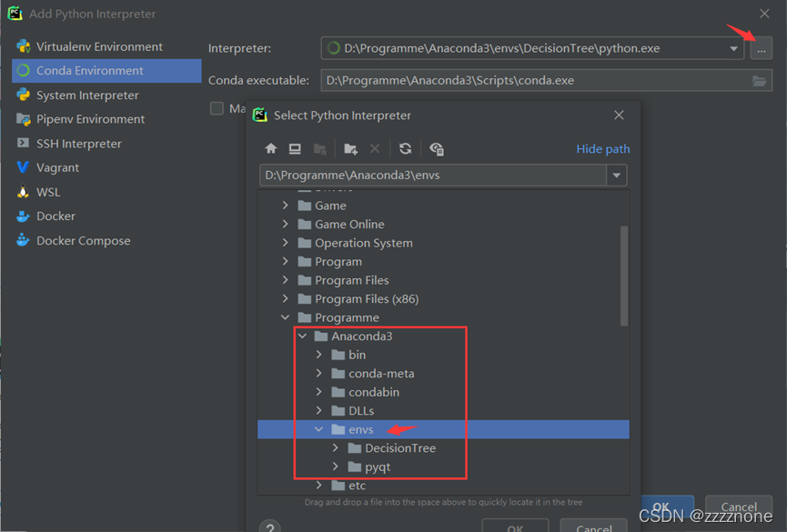Open the path history dropdown in file browser
The width and height of the screenshot is (787, 532).
click(617, 176)
